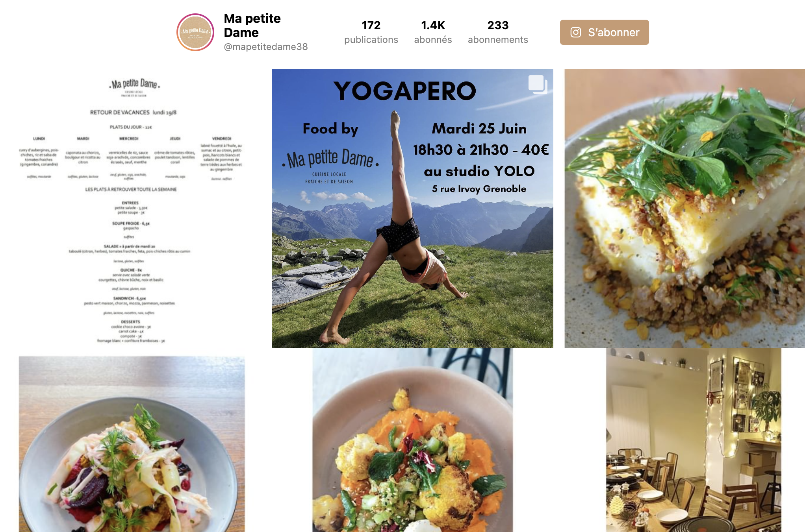Click the 'Mardi 25 Juin' text on Yogapero post
The height and width of the screenshot is (532, 805).
click(x=479, y=129)
